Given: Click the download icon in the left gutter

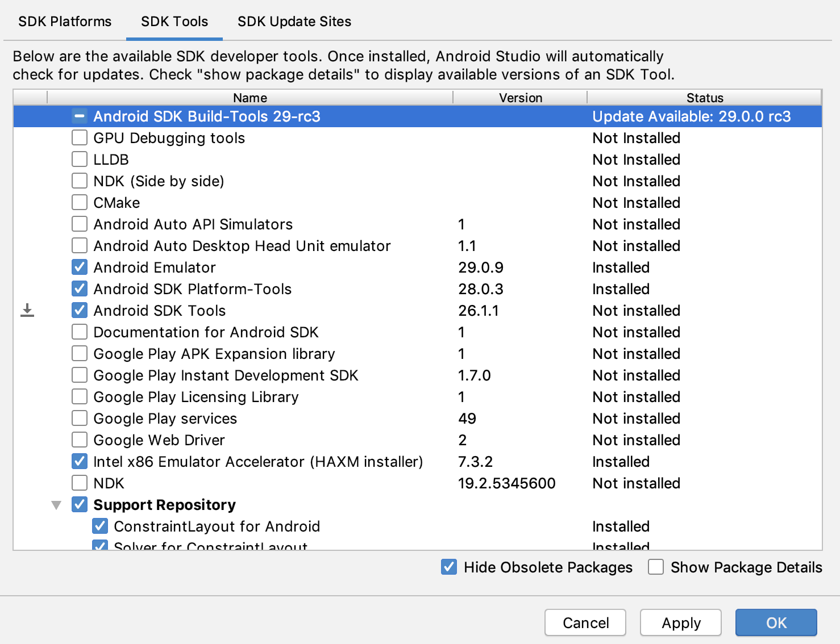Looking at the screenshot, I should (27, 310).
